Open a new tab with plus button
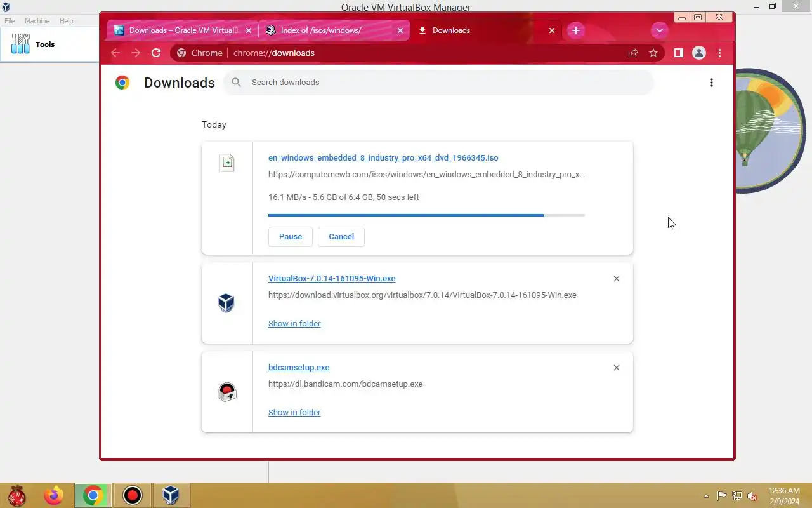Viewport: 812px width, 508px height. (575, 30)
